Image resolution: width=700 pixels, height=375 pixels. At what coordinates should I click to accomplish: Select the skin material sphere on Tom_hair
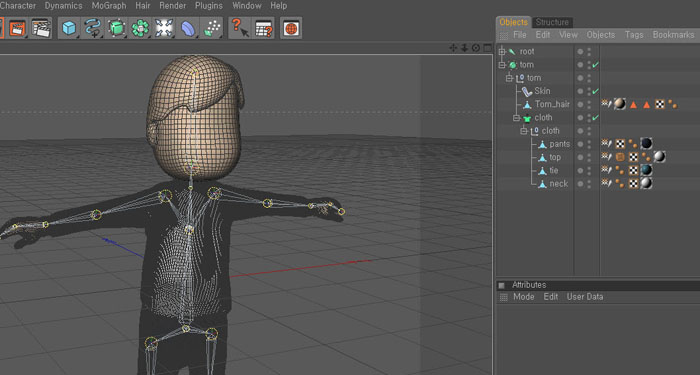click(x=619, y=104)
